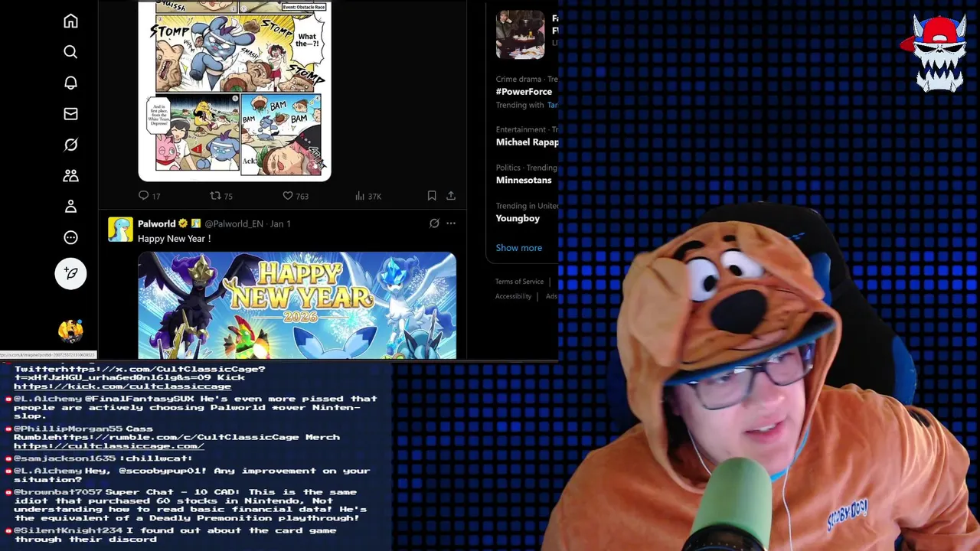Click the @Palworld_EN handle
Viewport: 980px width, 551px height.
234,223
